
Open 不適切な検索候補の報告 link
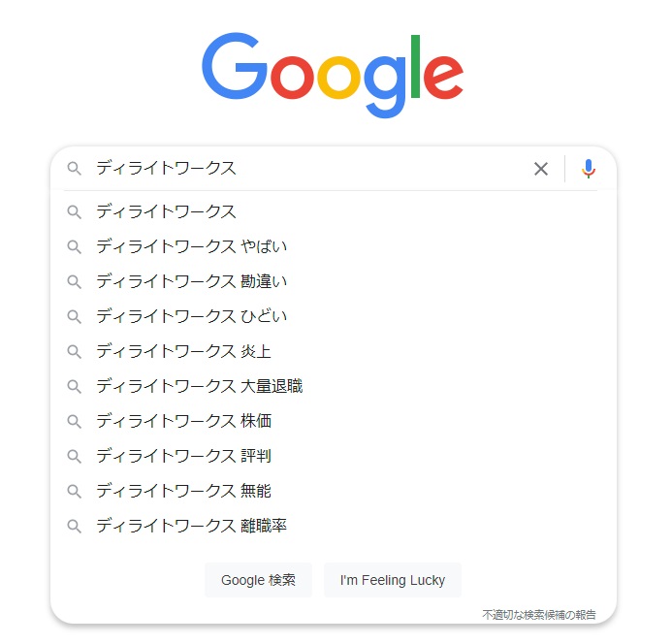click(x=539, y=615)
